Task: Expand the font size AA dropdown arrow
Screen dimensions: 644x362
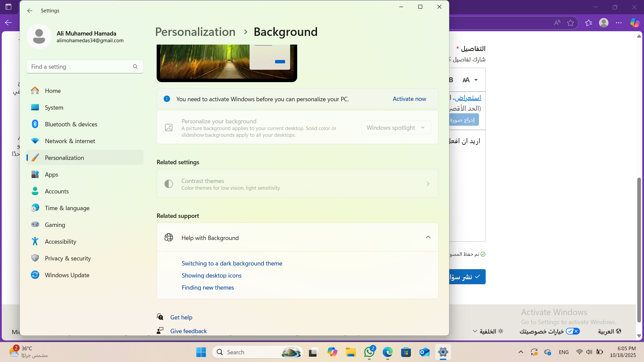Action: pyautogui.click(x=476, y=80)
